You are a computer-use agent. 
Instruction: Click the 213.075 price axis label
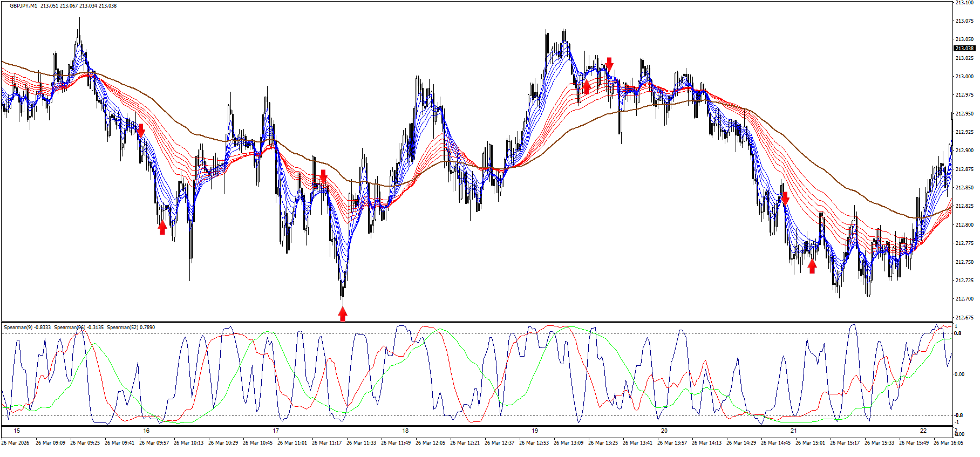[964, 21]
